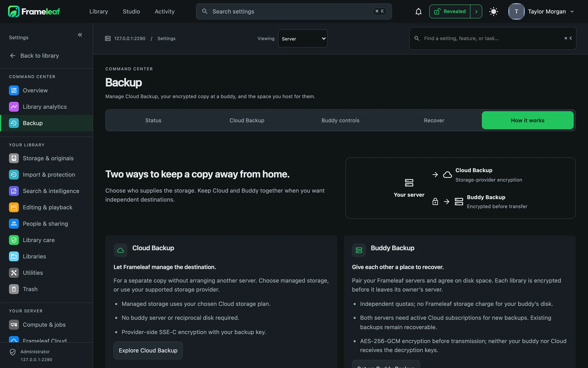Open the Studio top menu
The height and width of the screenshot is (368, 588).
coord(131,11)
